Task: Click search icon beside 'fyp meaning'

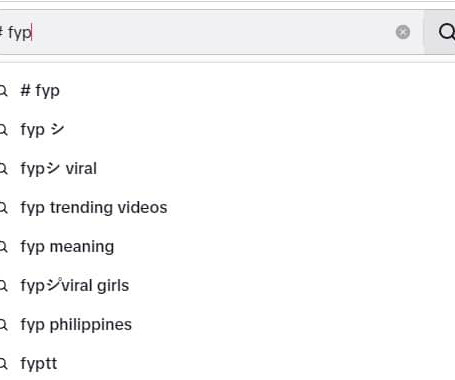Action: click(3, 247)
